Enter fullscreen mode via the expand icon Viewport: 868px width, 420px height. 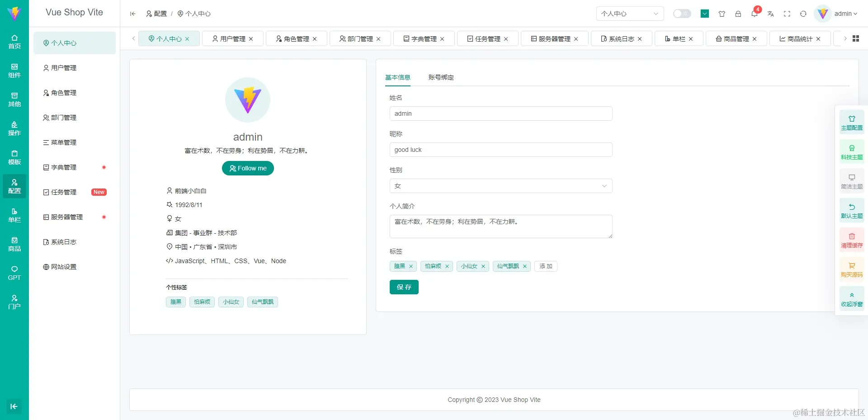pyautogui.click(x=787, y=14)
